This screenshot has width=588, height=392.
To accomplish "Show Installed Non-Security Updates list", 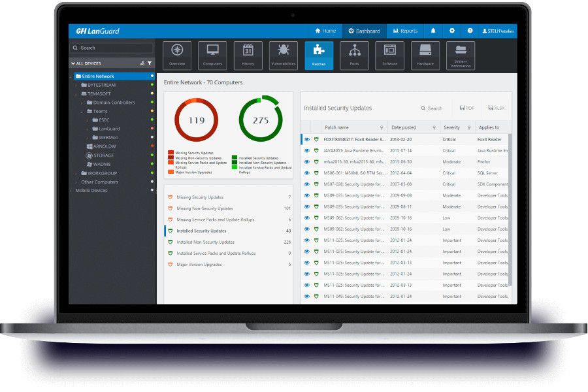I will pos(229,242).
